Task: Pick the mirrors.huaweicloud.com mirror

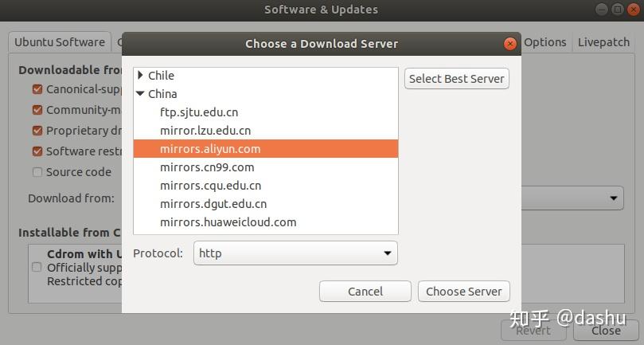Action: click(228, 222)
